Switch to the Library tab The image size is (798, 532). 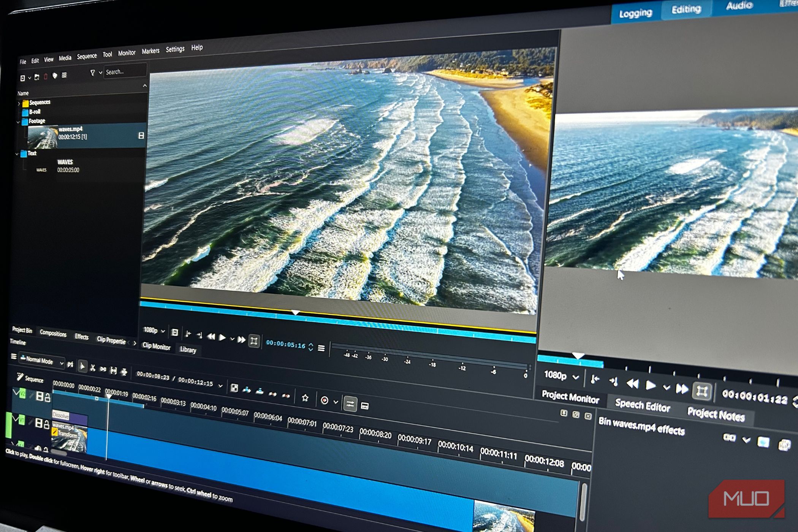click(x=188, y=350)
